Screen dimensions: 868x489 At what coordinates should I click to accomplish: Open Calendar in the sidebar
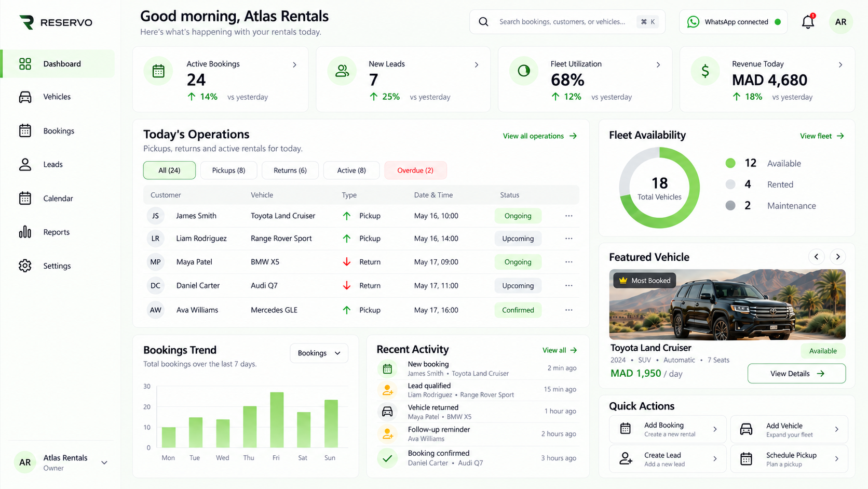[x=58, y=199]
